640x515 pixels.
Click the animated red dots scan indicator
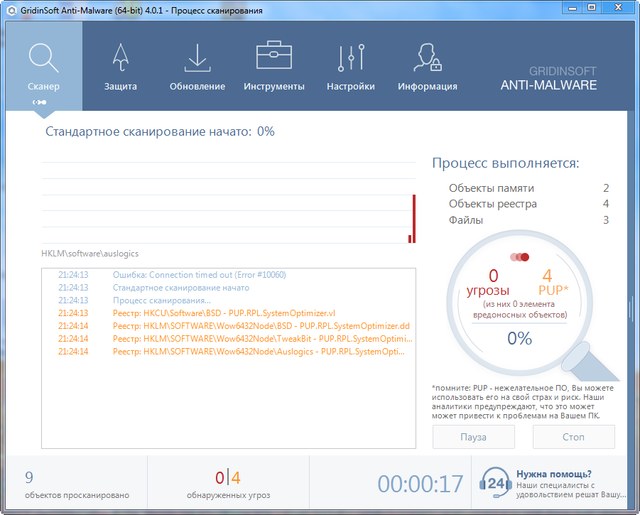(x=519, y=257)
